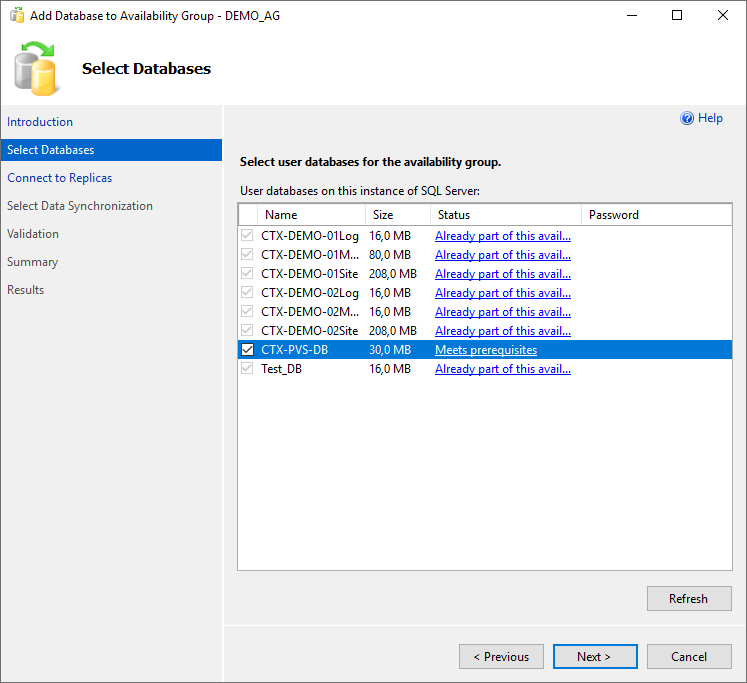The image size is (747, 683).
Task: Click the CTX-DEMO-02Log row checkbox
Action: pyautogui.click(x=247, y=293)
